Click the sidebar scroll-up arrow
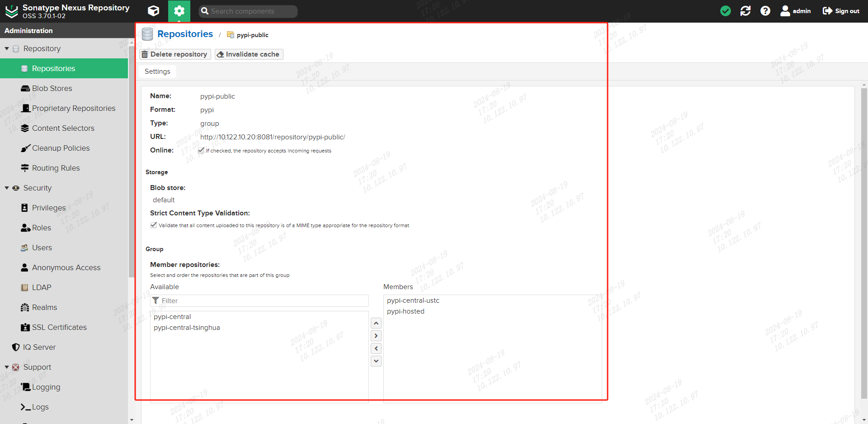Viewport: 868px width, 424px height. coord(132,42)
